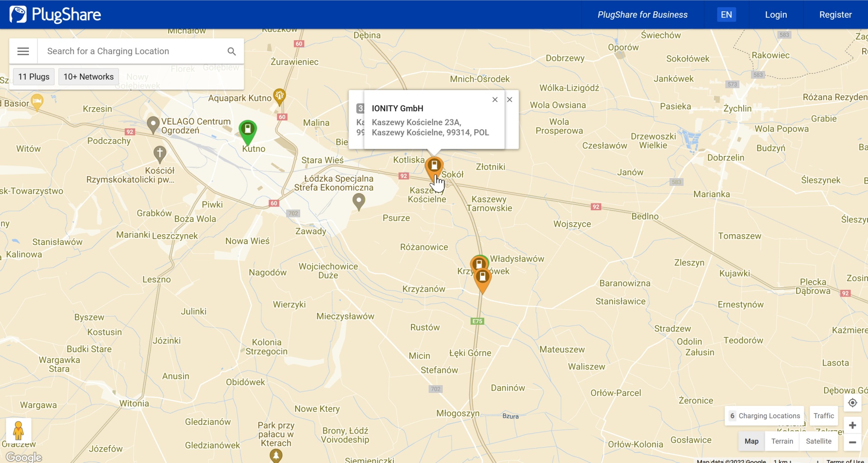868x463 pixels.
Task: Click the hotel marker near Basior
Action: tap(37, 102)
